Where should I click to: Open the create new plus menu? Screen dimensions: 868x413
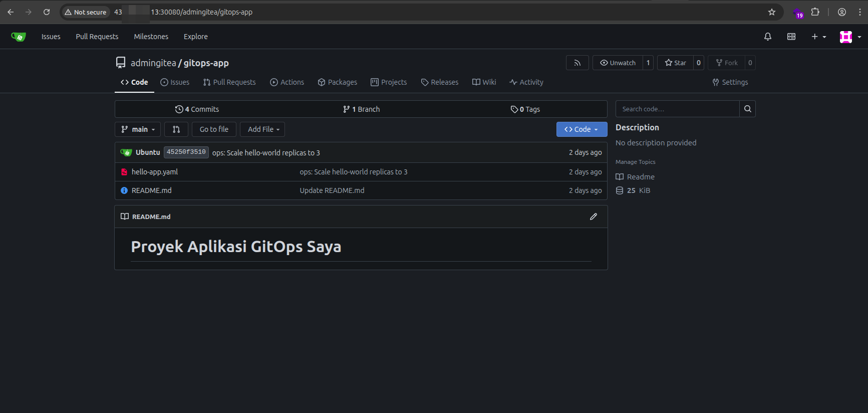[x=818, y=37]
